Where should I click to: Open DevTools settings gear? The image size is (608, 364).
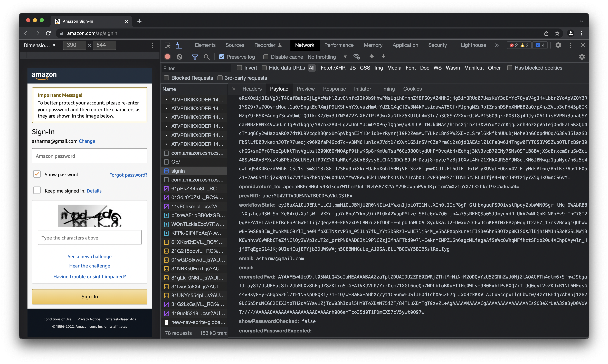558,45
